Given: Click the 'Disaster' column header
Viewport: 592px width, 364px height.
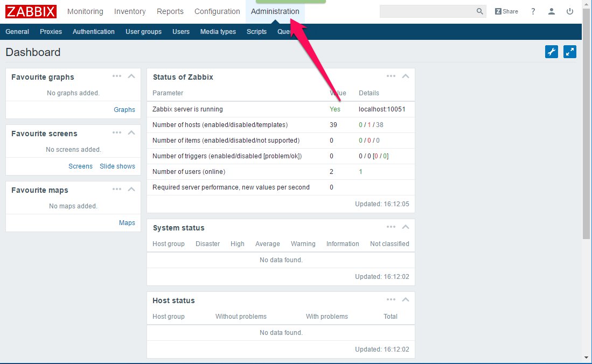Looking at the screenshot, I should coord(207,243).
